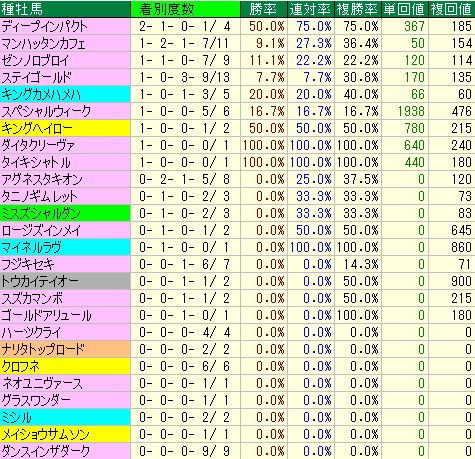Click キングカメハメハ 単回値 66
This screenshot has height=459, width=475.
(x=418, y=94)
